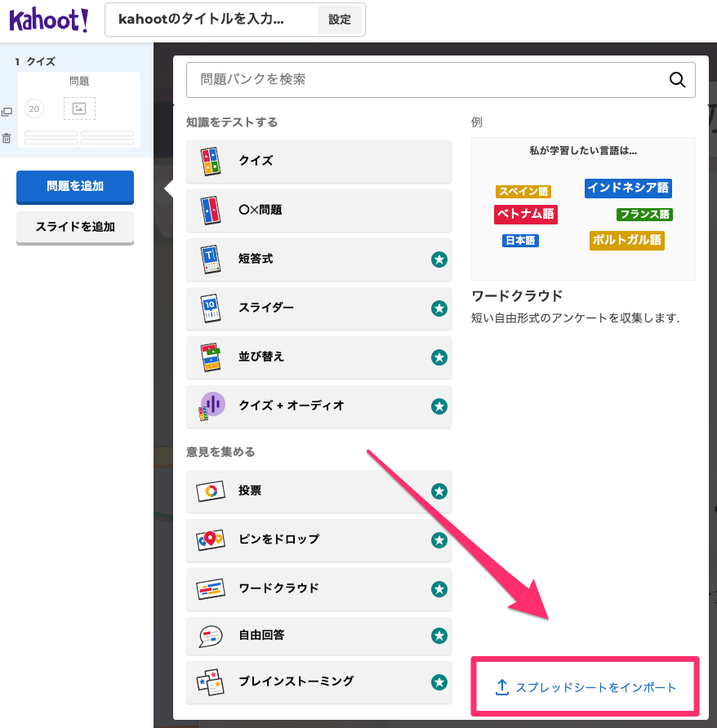Image resolution: width=717 pixels, height=728 pixels.
Task: Click the premium star on クイズ + オーディオ
Action: (x=439, y=406)
